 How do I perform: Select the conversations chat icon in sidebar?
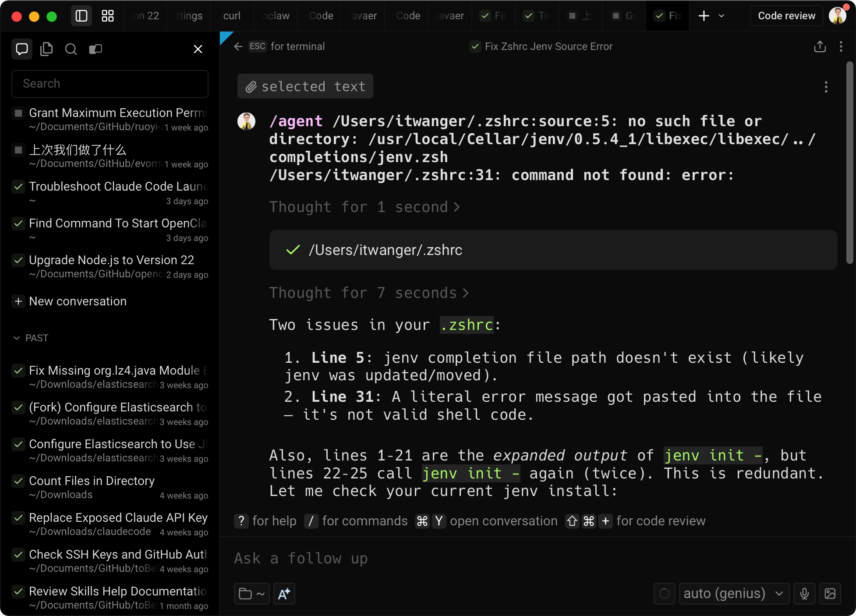coord(22,49)
